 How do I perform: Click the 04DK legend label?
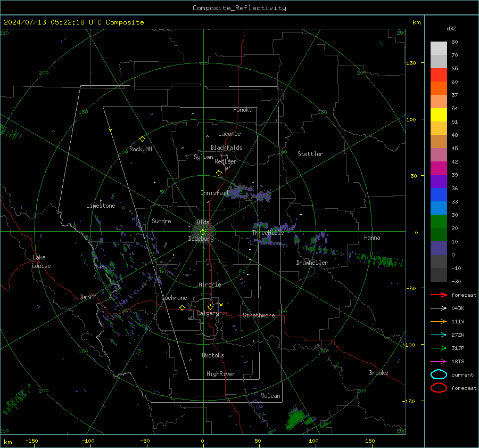pos(458,308)
